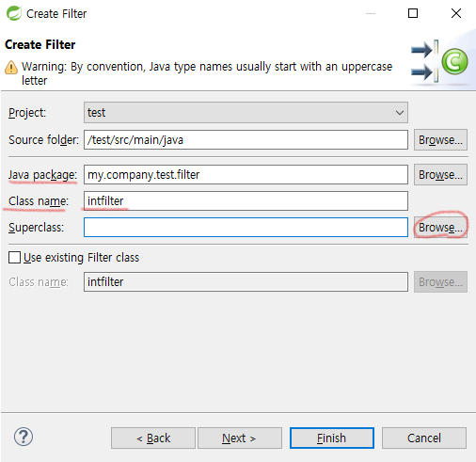
Task: Cancel the Create Filter dialog
Action: 424,438
